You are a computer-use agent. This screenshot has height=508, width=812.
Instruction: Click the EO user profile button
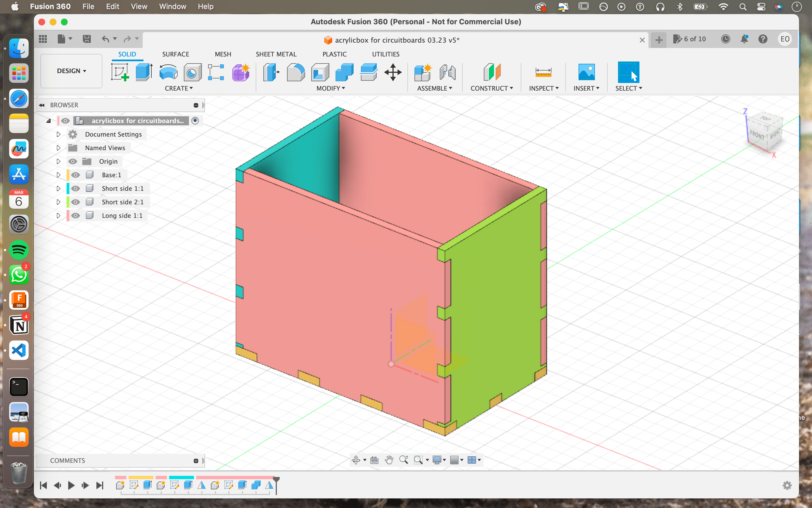pos(785,39)
